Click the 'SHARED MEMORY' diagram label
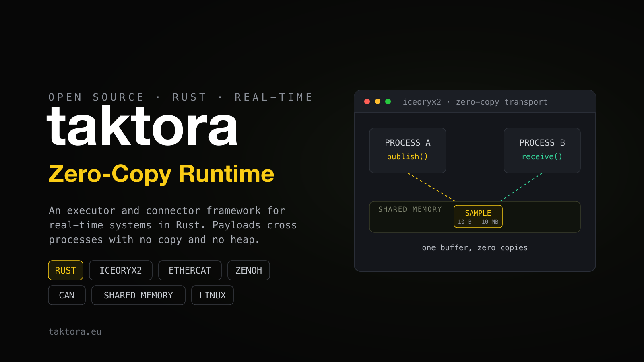Viewport: 644px width, 362px height. tap(410, 209)
